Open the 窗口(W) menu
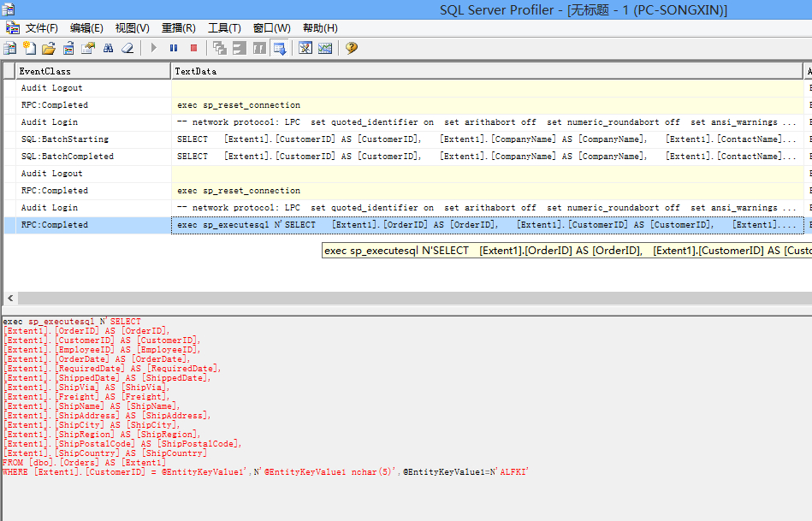Viewport: 812px width, 521px height. point(272,28)
